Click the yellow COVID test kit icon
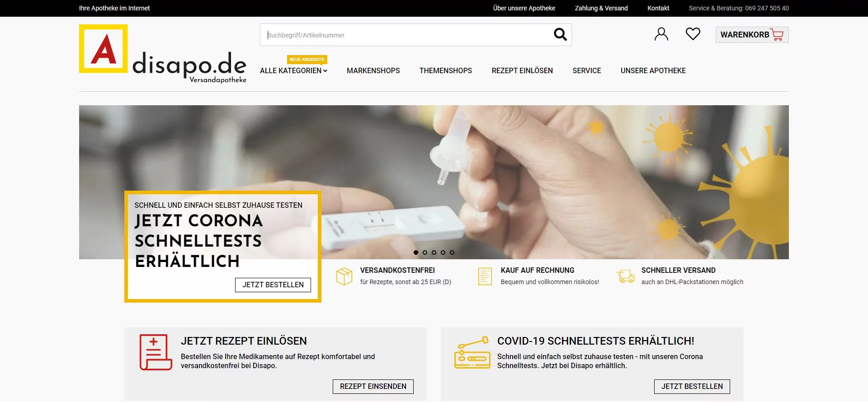The width and height of the screenshot is (868, 402). click(x=472, y=352)
